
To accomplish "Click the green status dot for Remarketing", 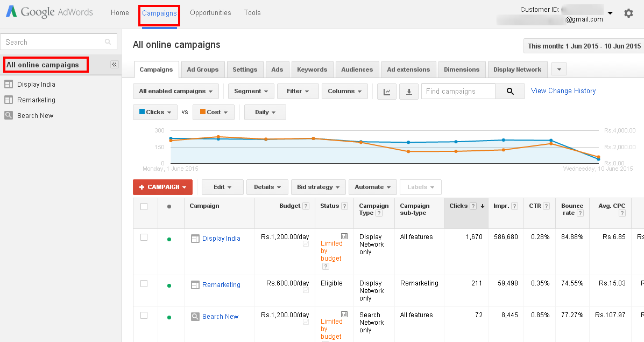I will [x=169, y=285].
